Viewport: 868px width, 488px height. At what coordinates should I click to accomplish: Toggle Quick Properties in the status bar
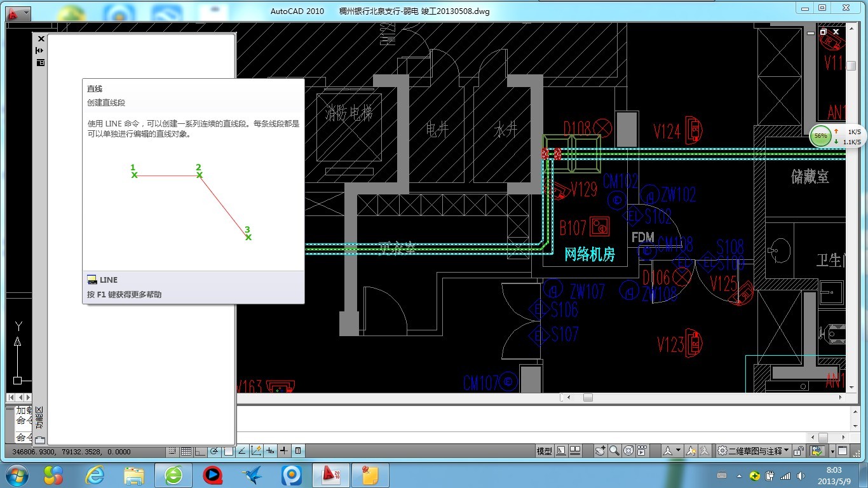[298, 451]
